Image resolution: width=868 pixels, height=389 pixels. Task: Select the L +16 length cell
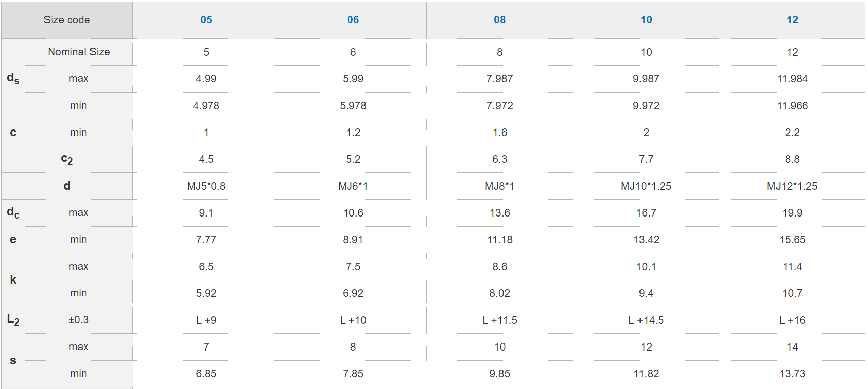[792, 320]
